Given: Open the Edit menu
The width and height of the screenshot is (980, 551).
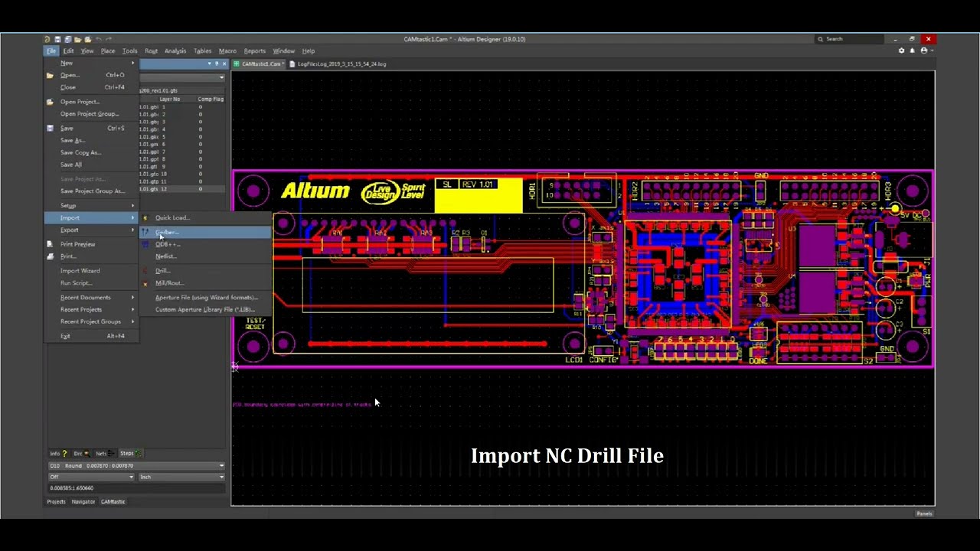Looking at the screenshot, I should coord(68,51).
